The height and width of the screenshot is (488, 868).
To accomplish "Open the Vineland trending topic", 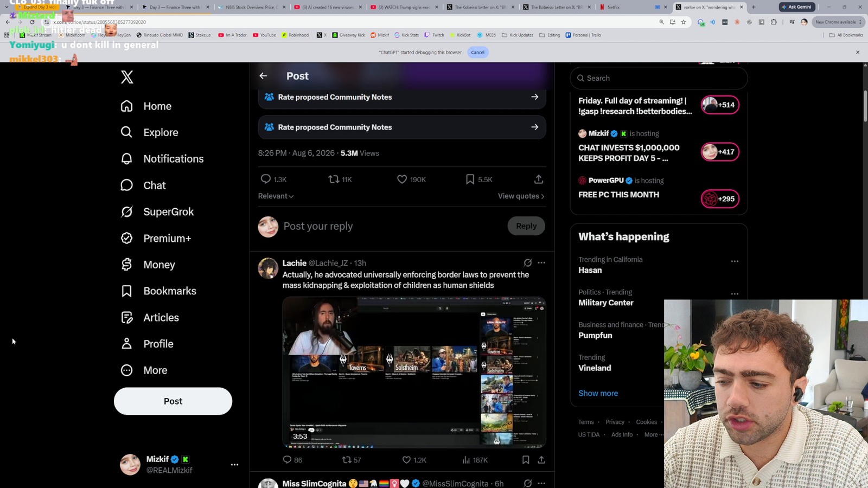I will click(x=595, y=368).
